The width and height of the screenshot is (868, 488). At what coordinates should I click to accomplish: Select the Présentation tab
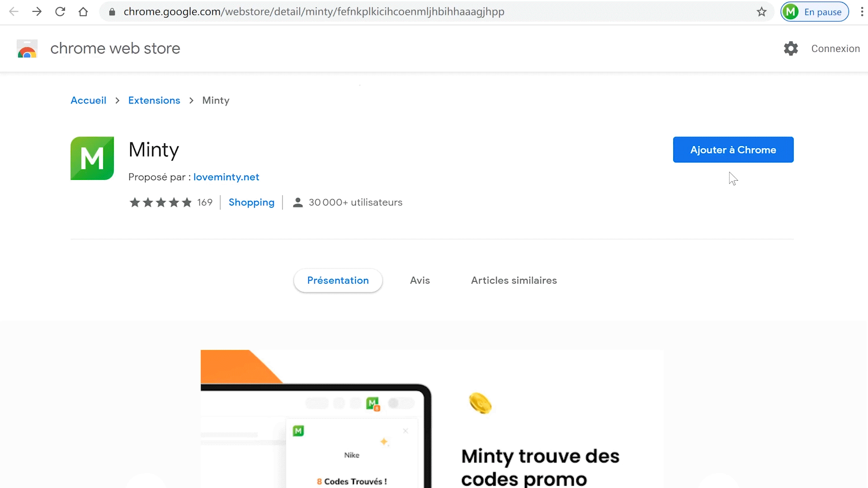[338, 280]
